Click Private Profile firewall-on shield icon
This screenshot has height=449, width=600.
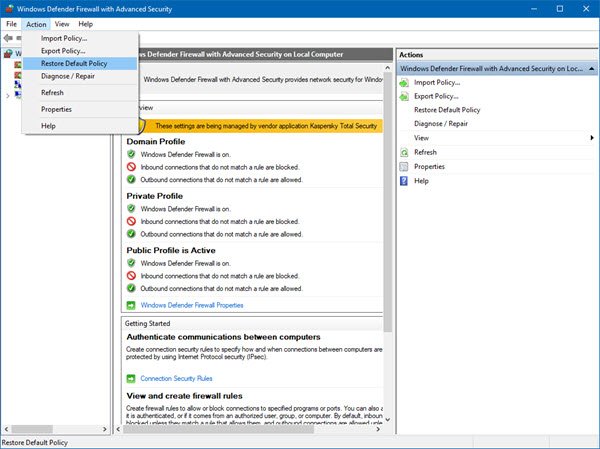tap(131, 209)
